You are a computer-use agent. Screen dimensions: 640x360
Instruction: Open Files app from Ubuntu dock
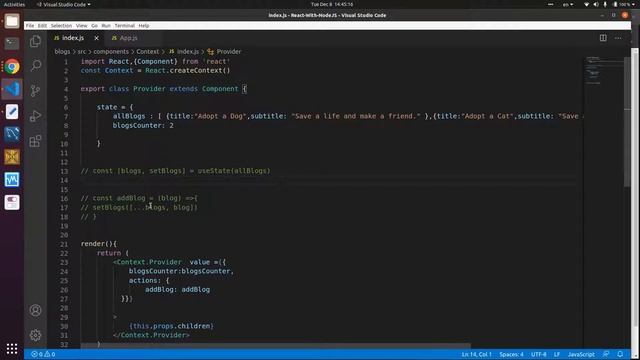12,21
